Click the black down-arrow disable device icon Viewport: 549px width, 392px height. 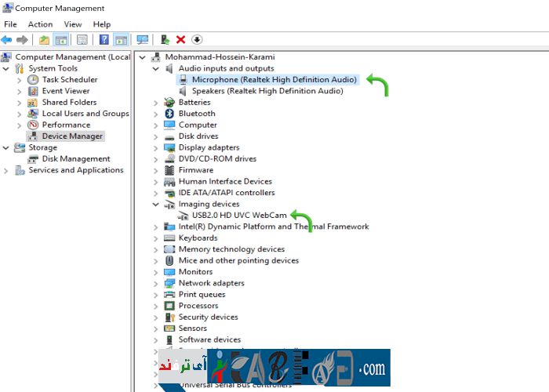click(x=196, y=40)
